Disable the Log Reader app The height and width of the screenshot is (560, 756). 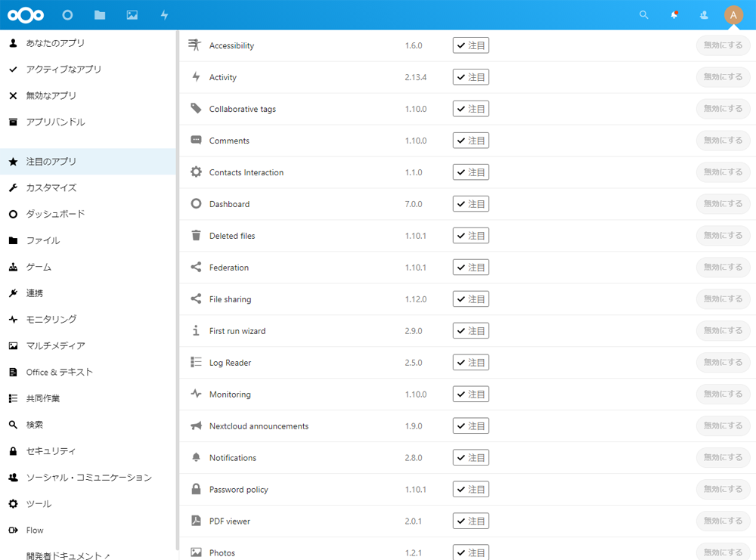723,362
